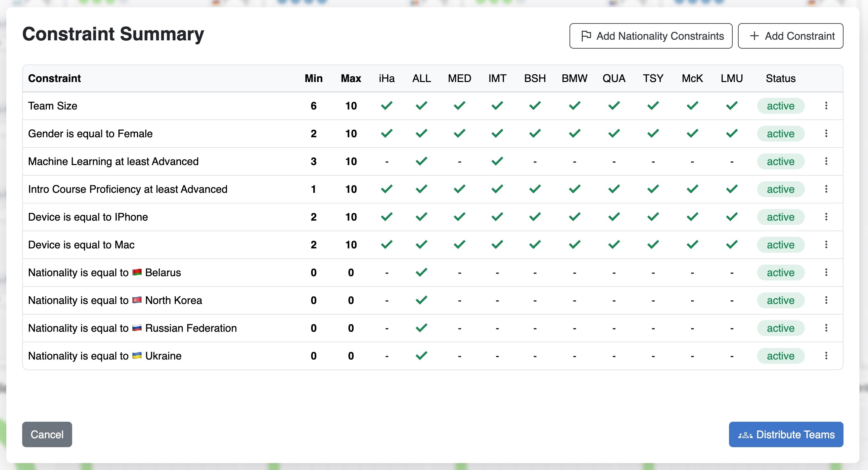The height and width of the screenshot is (470, 868).
Task: Click the flag icon beside Add Nationality Constraints
Action: click(x=586, y=36)
